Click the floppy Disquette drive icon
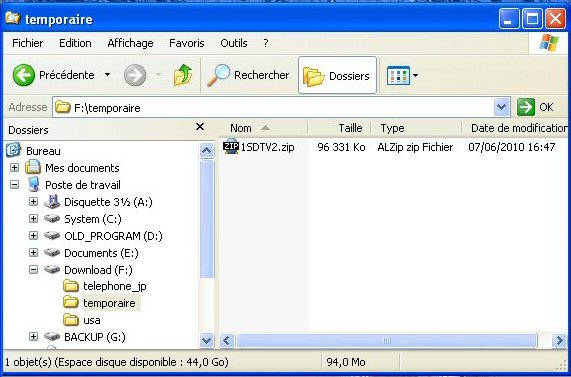Viewport: 571px width, 377px height. click(52, 201)
